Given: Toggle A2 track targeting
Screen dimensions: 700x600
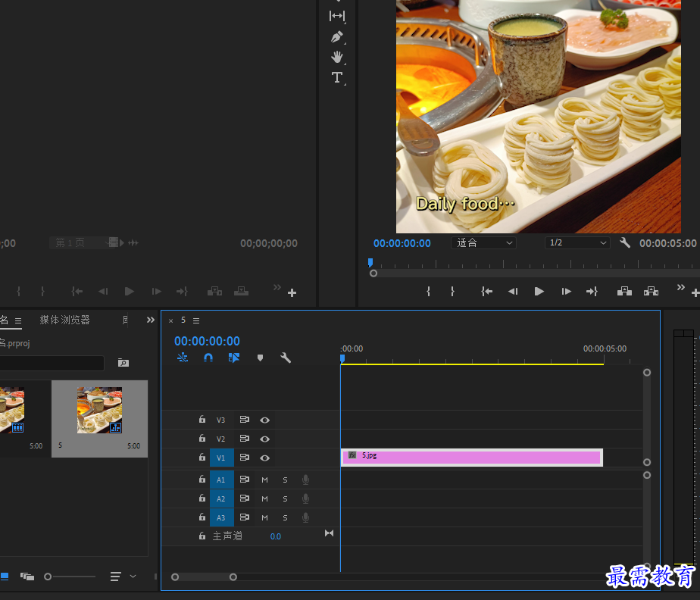Looking at the screenshot, I should 221,499.
